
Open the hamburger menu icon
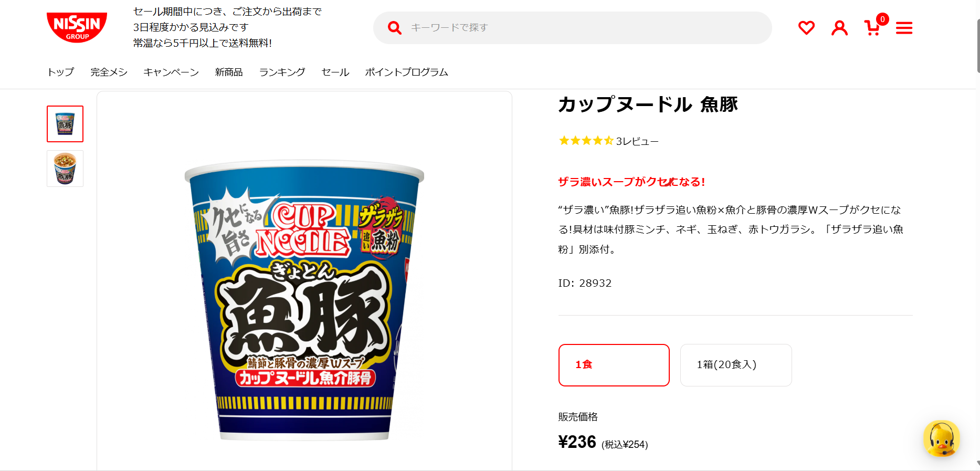904,28
